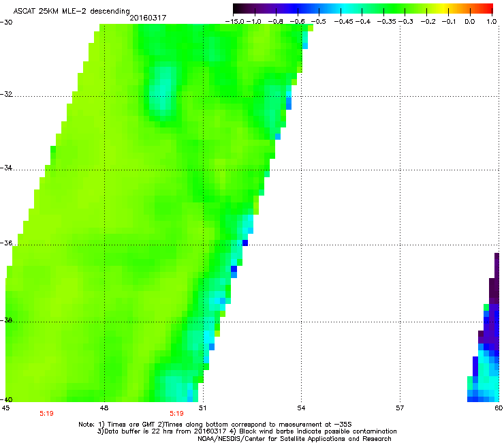This screenshot has width=504, height=443.
Task: Click the -0.5 color scale label
Action: 319,22
